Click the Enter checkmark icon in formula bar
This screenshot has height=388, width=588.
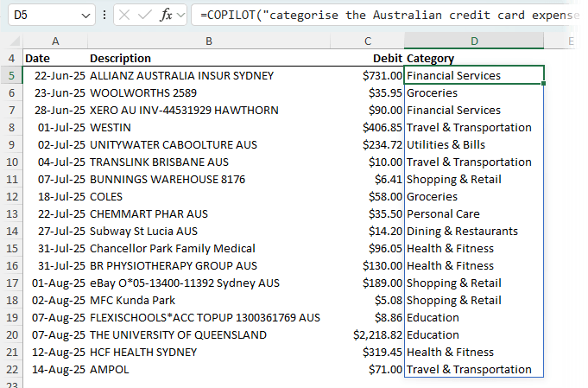[x=144, y=15]
